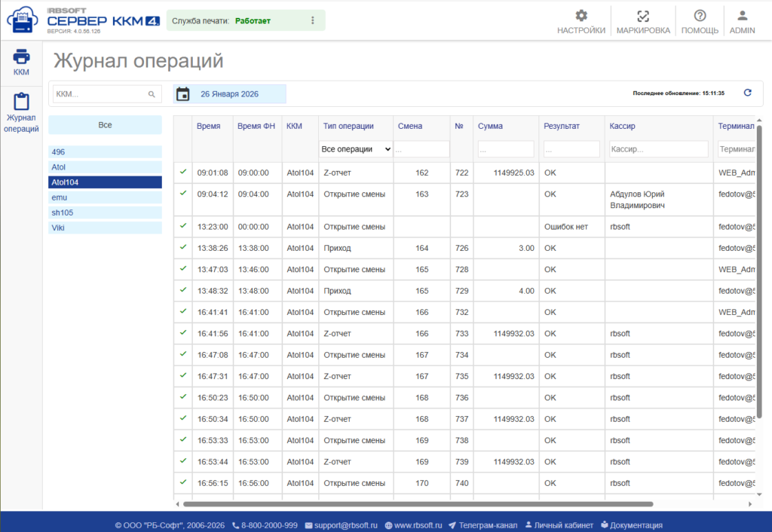Sort by the Время column header
This screenshot has height=532, width=772.
tap(208, 126)
